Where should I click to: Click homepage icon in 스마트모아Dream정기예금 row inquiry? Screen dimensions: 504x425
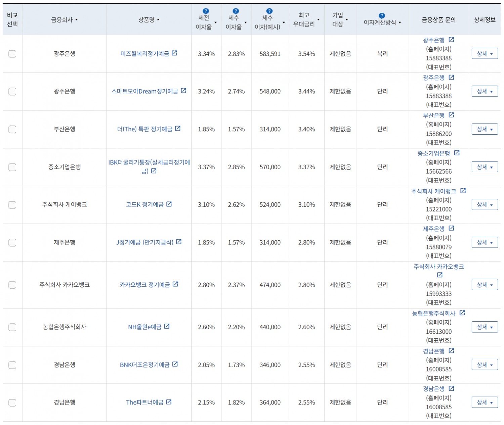[451, 78]
